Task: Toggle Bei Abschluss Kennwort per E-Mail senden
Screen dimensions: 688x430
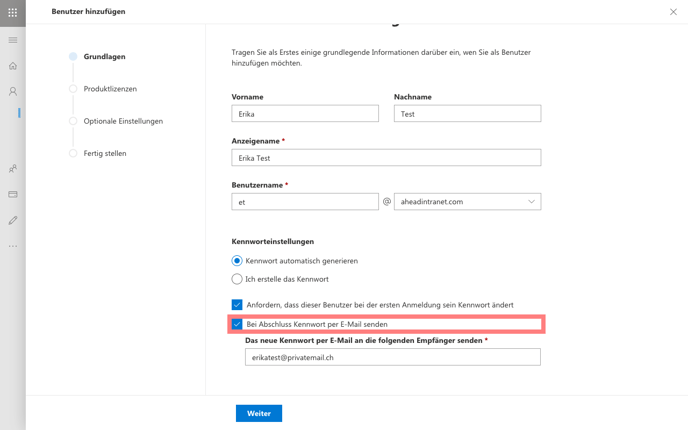Action: coord(237,324)
